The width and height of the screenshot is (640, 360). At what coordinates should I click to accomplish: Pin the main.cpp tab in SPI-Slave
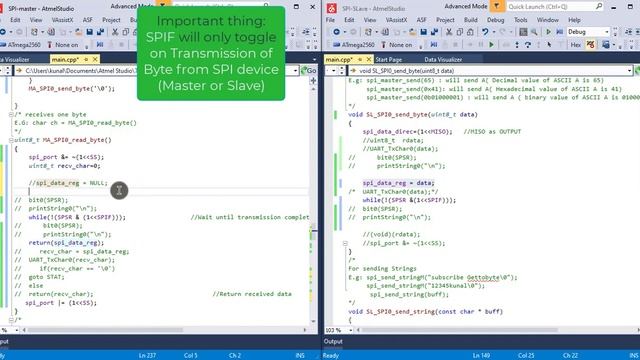click(360, 60)
